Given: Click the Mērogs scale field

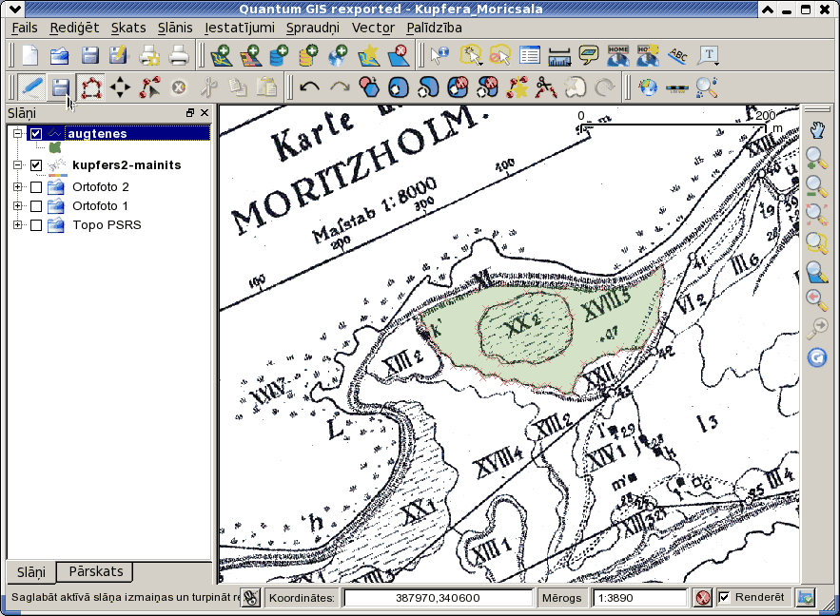Looking at the screenshot, I should pos(639,598).
